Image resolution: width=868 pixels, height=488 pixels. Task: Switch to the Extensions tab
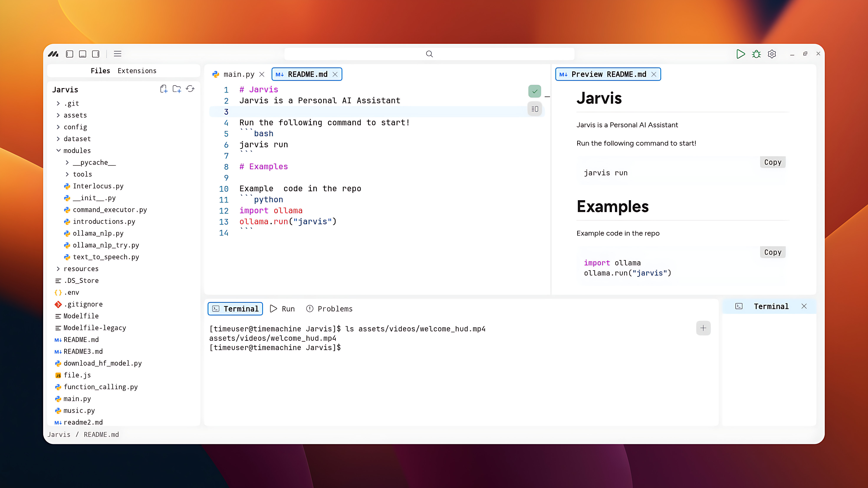(x=137, y=71)
